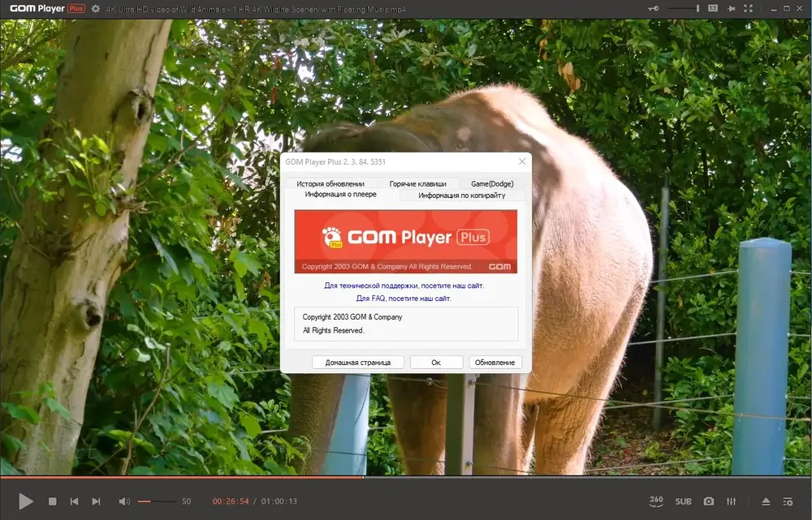Open subtitle settings via SUB icon
The height and width of the screenshot is (520, 812).
click(683, 501)
